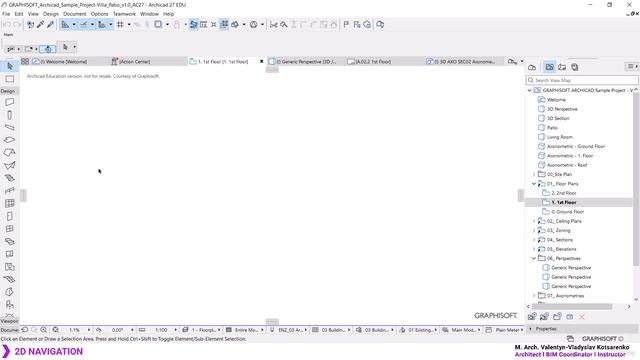Expand the 02_ Ceiling Plans folder
The image size is (640, 360).
[x=534, y=221]
